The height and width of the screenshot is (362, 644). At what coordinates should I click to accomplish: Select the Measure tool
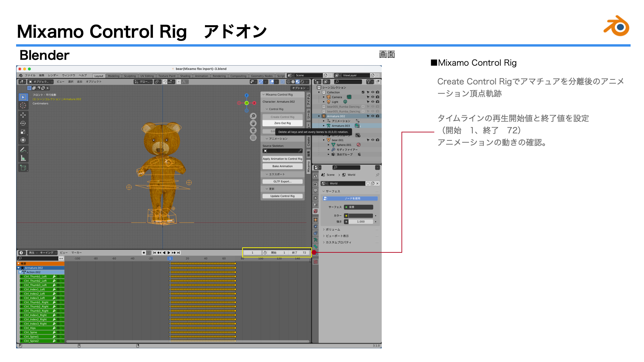point(23,158)
